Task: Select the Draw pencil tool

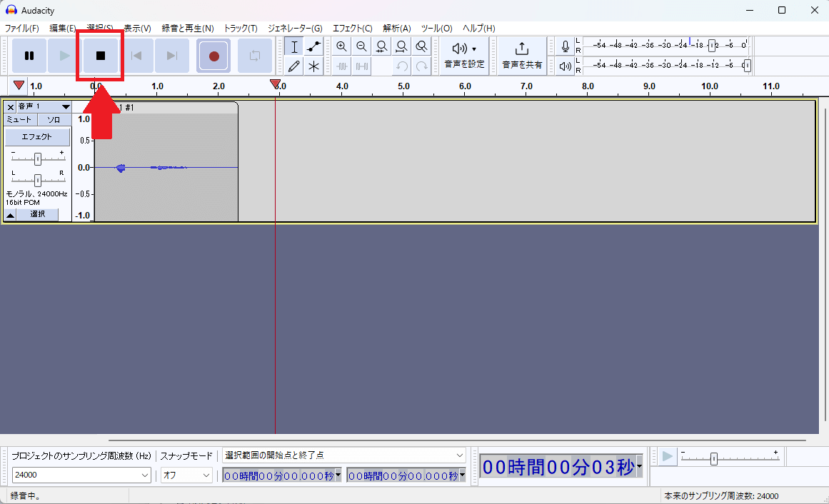Action: (x=293, y=66)
